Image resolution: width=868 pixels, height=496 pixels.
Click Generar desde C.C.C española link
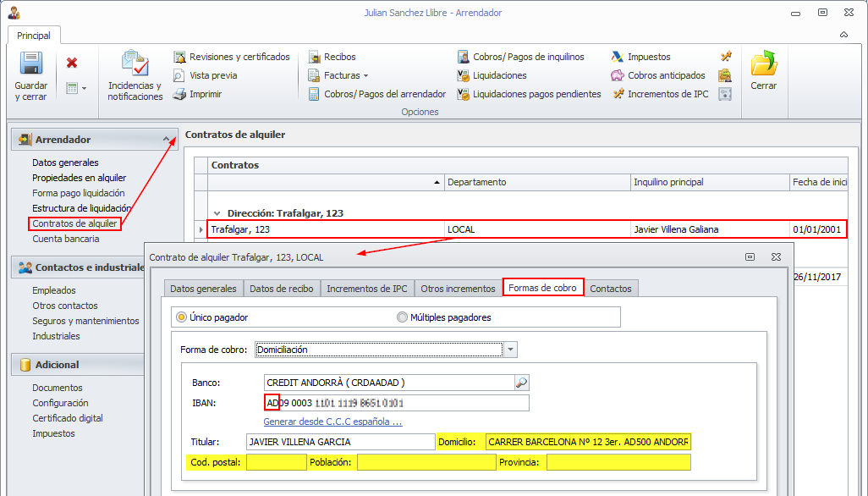click(x=332, y=421)
